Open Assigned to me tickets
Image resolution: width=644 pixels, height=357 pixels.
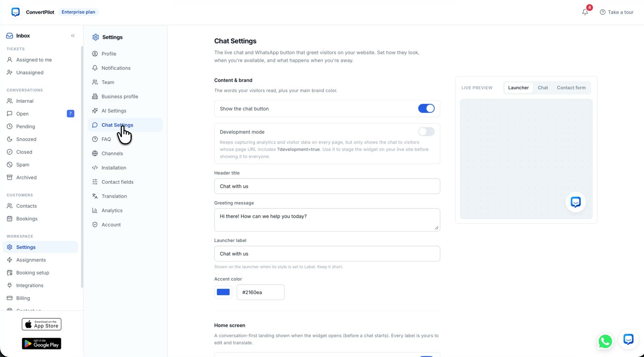[40, 60]
